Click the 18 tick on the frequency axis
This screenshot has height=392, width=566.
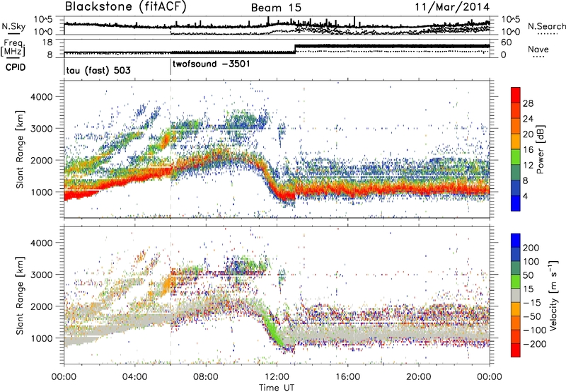pos(47,42)
